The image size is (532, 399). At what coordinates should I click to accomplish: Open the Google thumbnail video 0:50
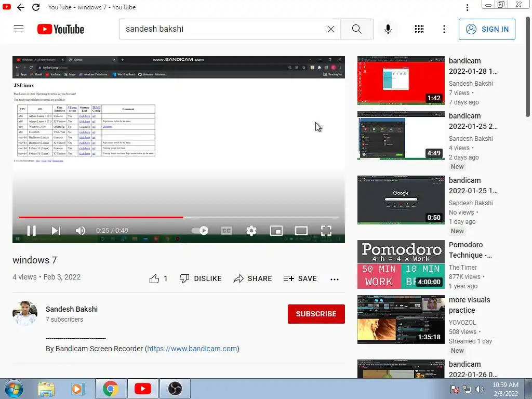coord(401,200)
